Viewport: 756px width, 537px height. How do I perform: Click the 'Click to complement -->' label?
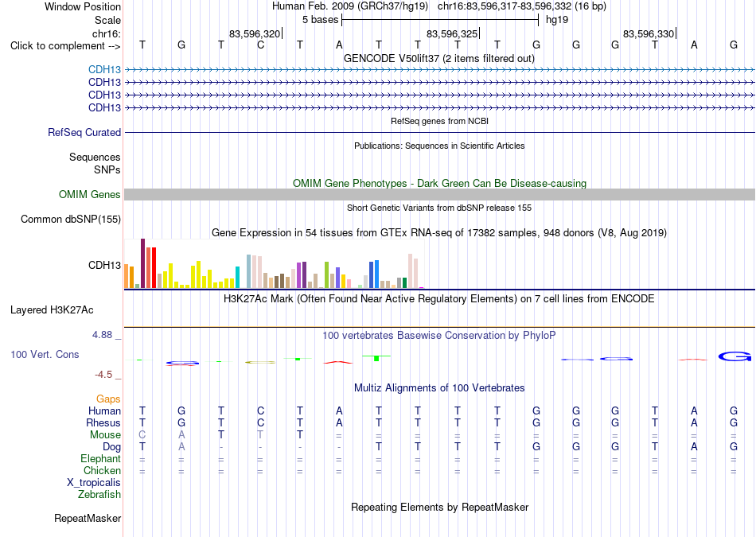pos(65,46)
